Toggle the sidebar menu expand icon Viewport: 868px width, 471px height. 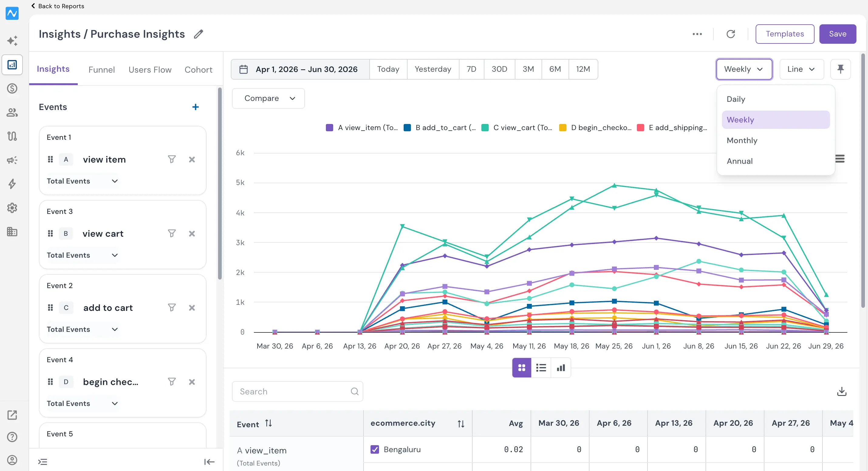[43, 462]
